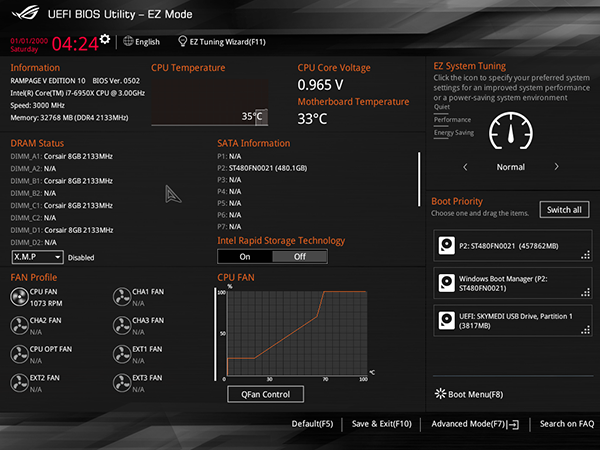Screen dimensions: 600x450
Task: Click the Boot Menu star icon
Action: click(440, 394)
